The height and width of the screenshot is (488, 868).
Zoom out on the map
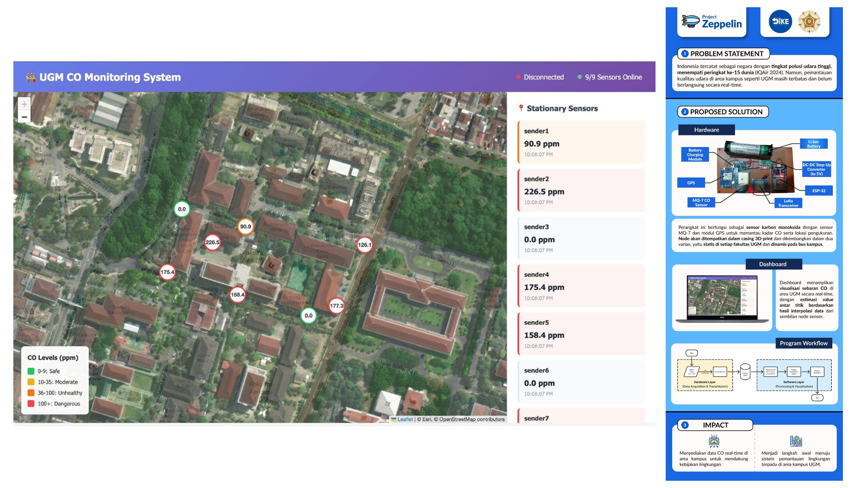click(x=24, y=117)
